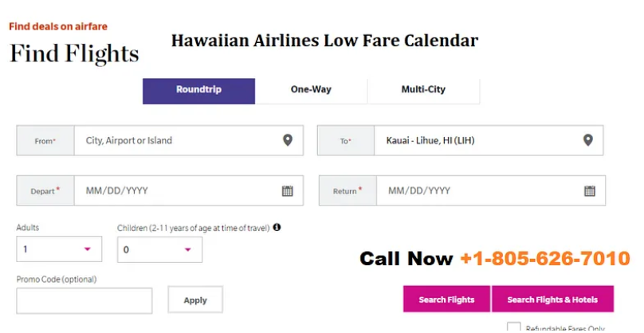Screen dimensions: 644x333
Task: Open the Depart date calendar icon
Action: (x=288, y=191)
